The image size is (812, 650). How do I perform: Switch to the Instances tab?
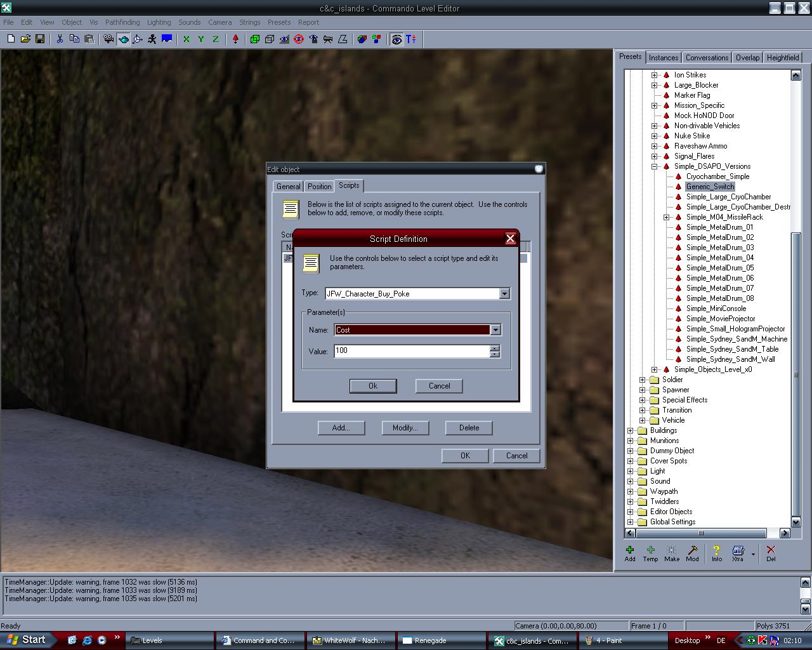click(x=664, y=58)
